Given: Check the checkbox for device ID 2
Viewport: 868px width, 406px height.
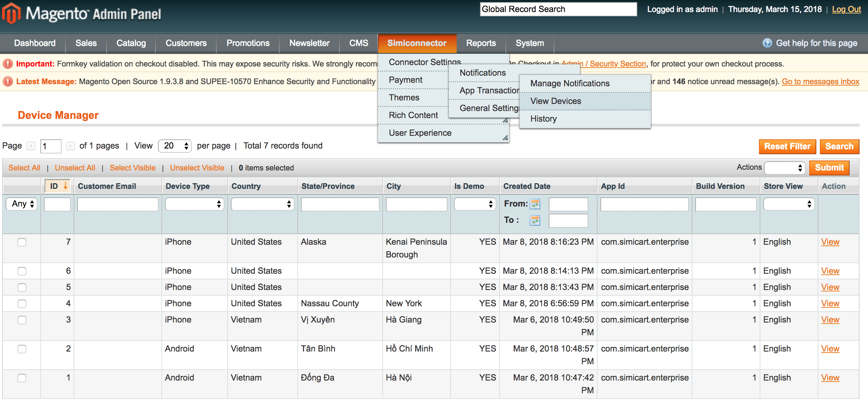Looking at the screenshot, I should pos(22,349).
